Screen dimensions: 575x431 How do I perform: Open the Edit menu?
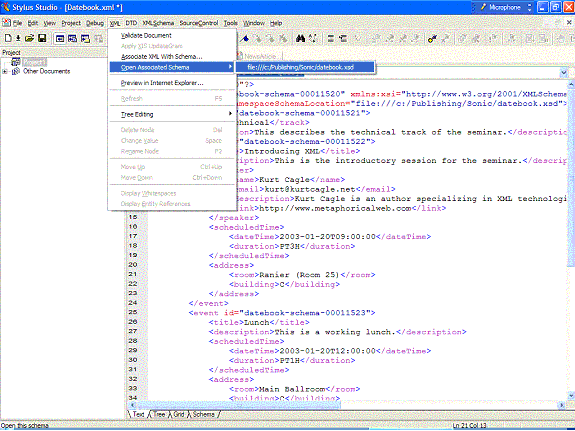pos(33,23)
